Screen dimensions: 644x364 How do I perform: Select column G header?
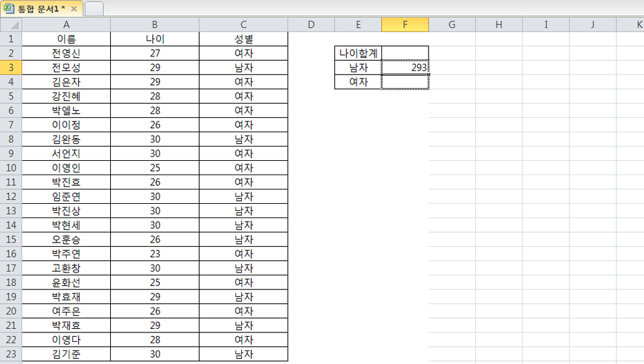pyautogui.click(x=452, y=24)
